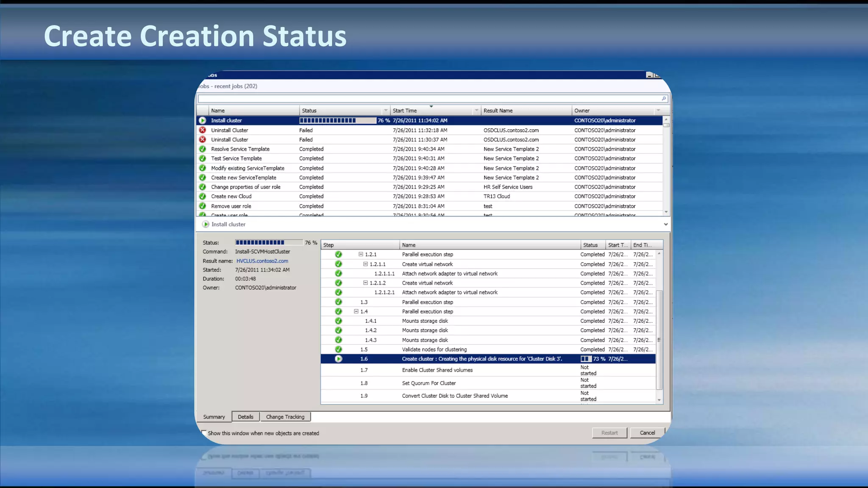Click completed icon of Remove user role

click(203, 206)
